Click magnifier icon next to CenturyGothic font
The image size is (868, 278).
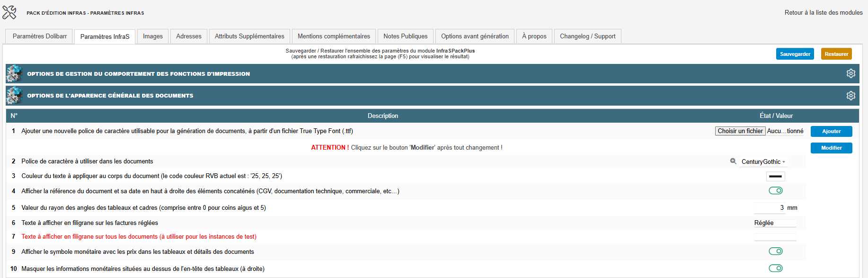(x=733, y=161)
